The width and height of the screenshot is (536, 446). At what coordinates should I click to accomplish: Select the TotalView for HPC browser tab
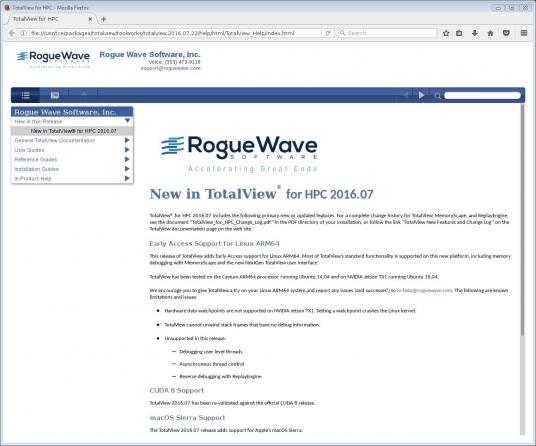click(51, 19)
